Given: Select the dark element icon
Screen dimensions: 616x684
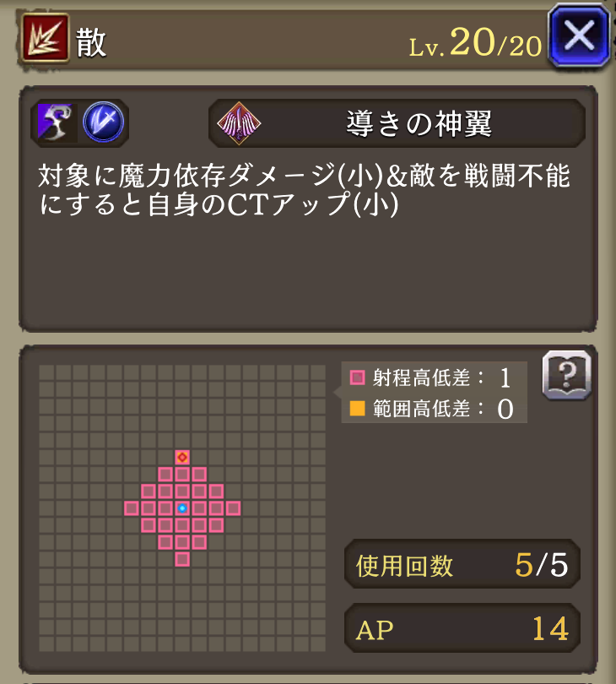Looking at the screenshot, I should click(x=56, y=122).
